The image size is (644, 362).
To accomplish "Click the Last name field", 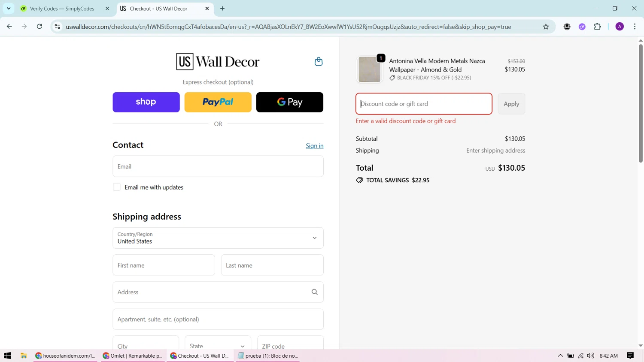I will point(272,265).
